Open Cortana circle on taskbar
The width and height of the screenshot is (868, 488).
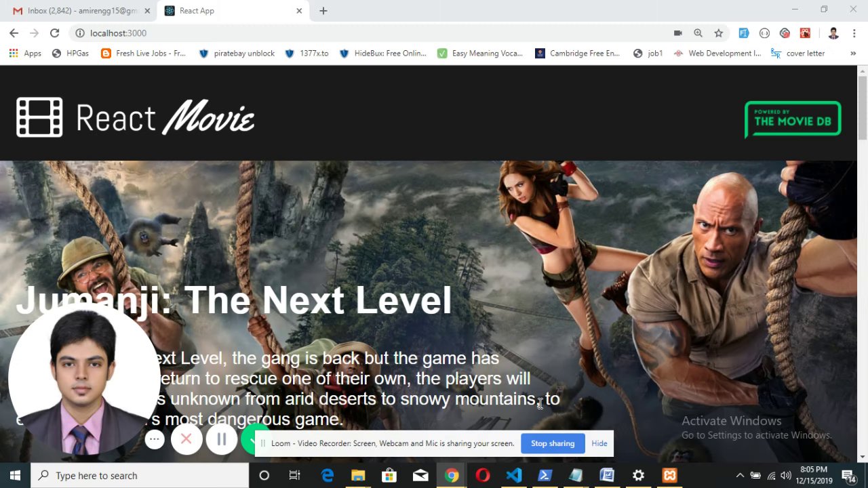coord(264,475)
